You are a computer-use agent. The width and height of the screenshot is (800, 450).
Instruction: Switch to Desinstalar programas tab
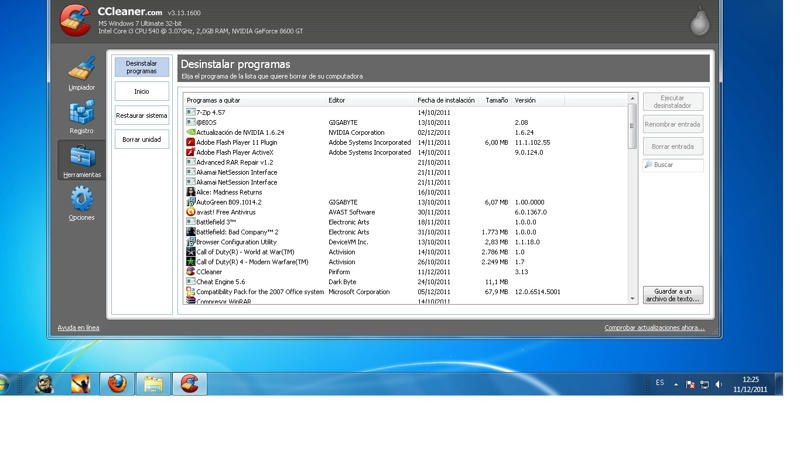click(141, 67)
